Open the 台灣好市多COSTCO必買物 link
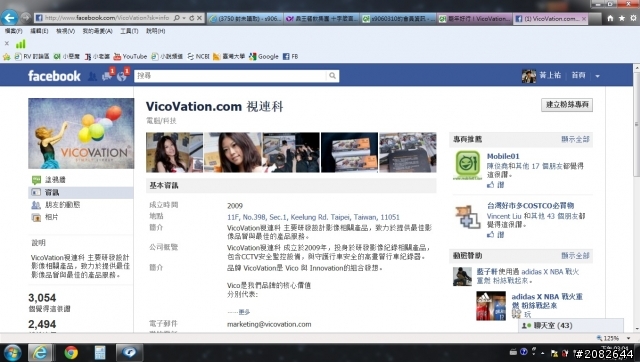This screenshot has height=362, width=640. (x=530, y=206)
